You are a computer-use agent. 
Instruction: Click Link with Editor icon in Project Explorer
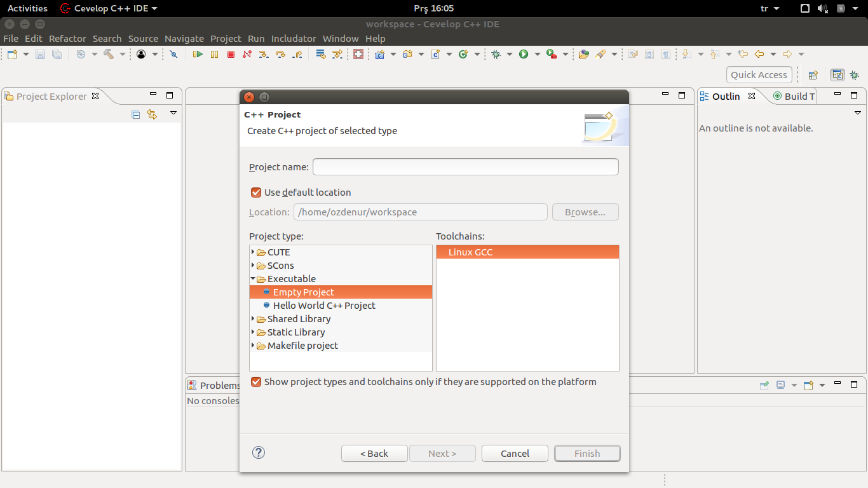(x=152, y=114)
